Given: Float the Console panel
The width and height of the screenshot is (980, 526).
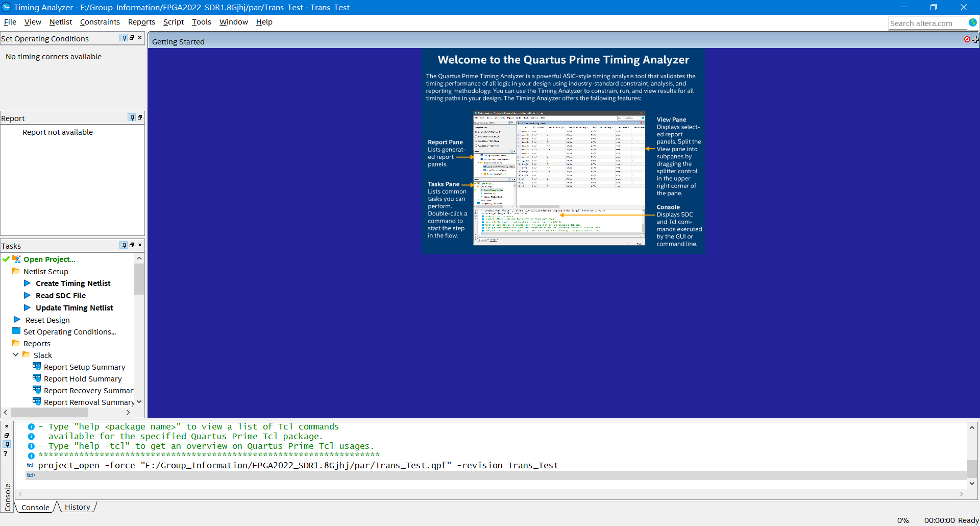Looking at the screenshot, I should point(7,435).
